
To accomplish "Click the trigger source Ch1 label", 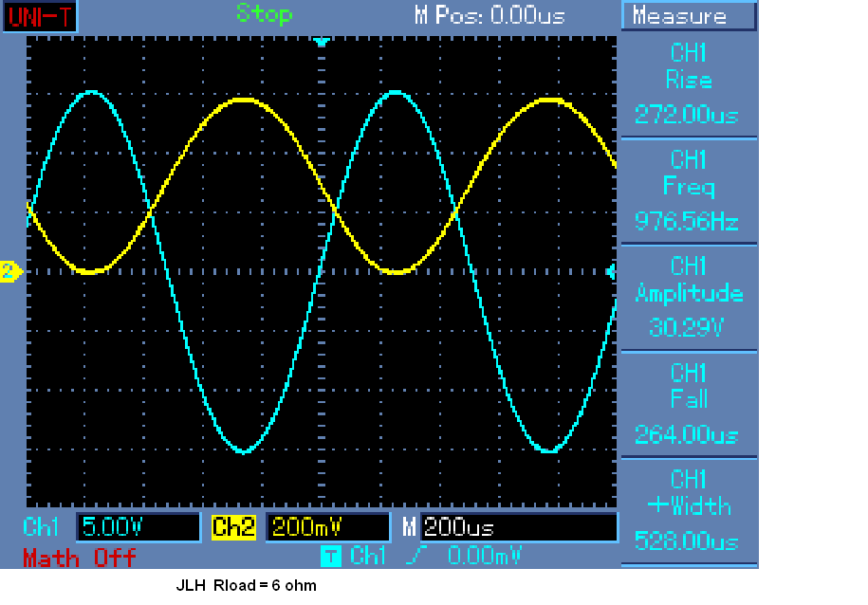I will tap(368, 555).
